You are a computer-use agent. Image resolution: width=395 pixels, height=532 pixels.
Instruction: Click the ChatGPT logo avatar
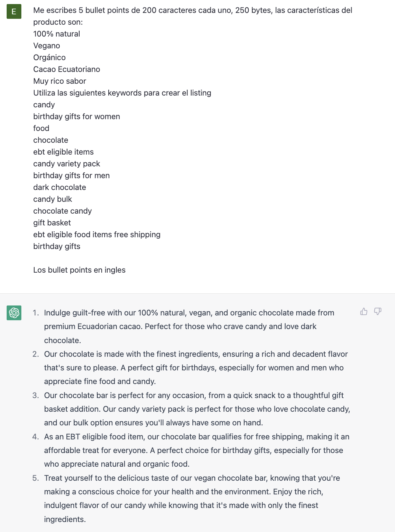[14, 313]
